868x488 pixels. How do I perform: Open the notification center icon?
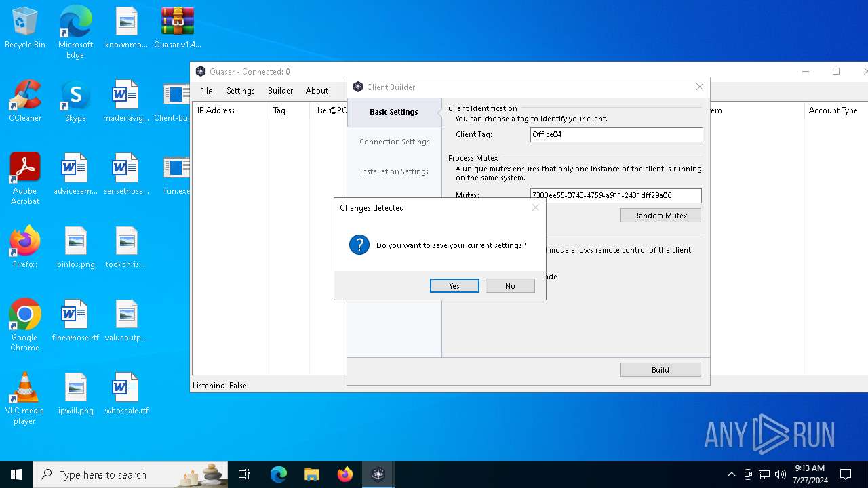[x=846, y=474]
